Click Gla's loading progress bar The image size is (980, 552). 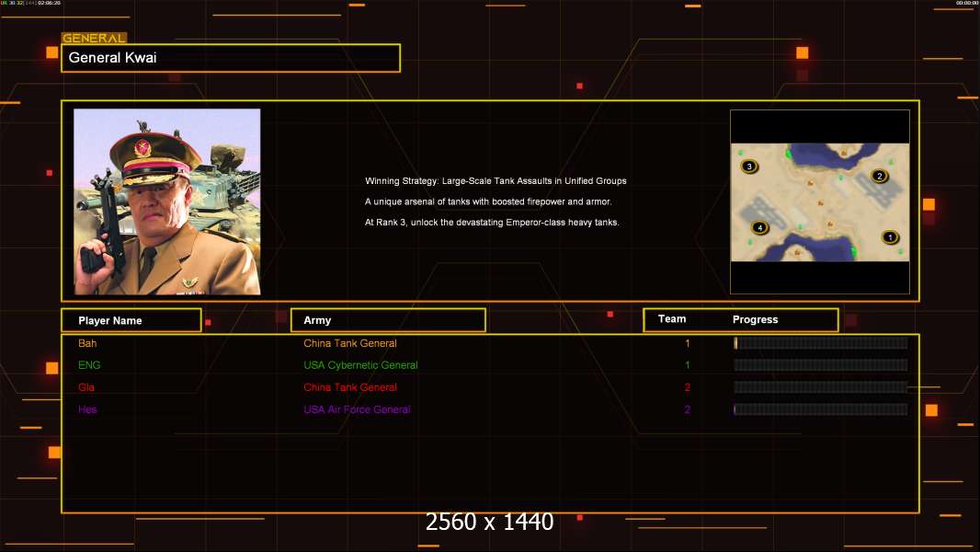coord(821,387)
